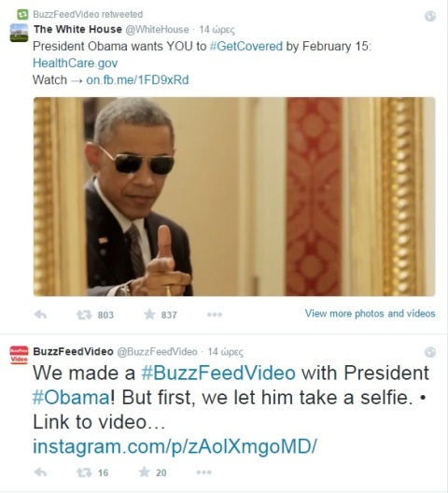Image resolution: width=448 pixels, height=493 pixels.
Task: Enlarge the Obama sunglasses photo
Action: coord(234,196)
